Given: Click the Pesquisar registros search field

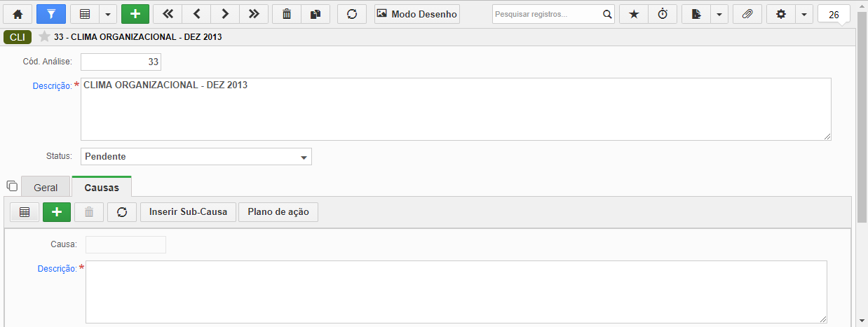Looking at the screenshot, I should (547, 14).
